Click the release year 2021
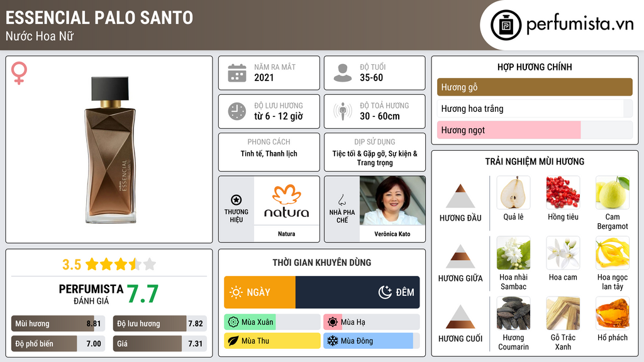Viewport: 644px width, 362px height. tap(264, 77)
